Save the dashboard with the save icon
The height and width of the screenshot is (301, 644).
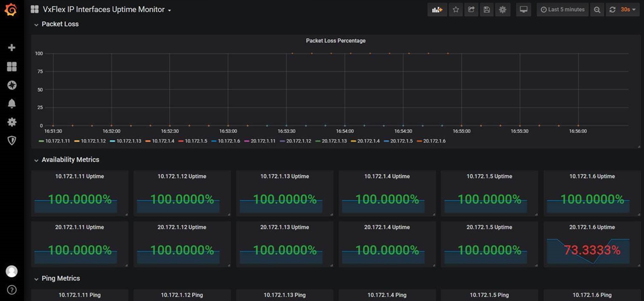point(487,9)
